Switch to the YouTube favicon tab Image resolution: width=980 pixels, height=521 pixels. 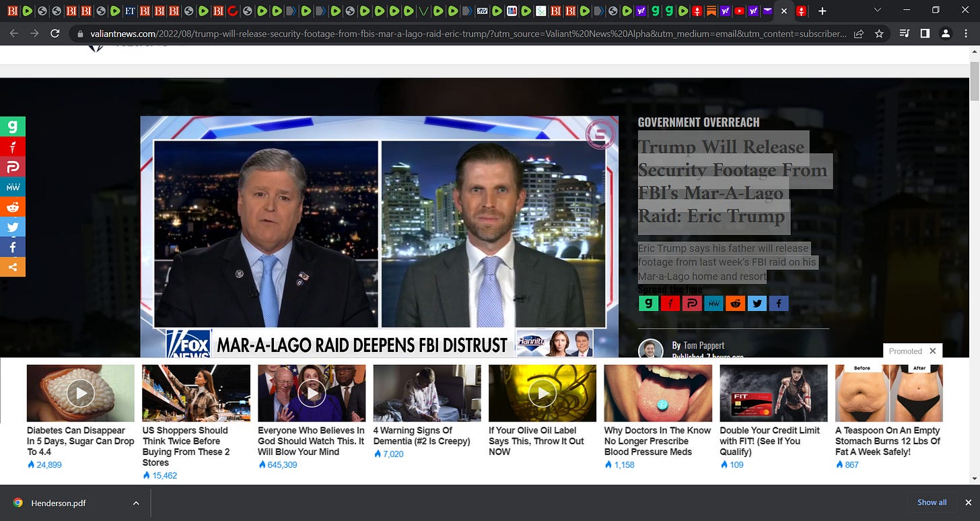[x=740, y=11]
